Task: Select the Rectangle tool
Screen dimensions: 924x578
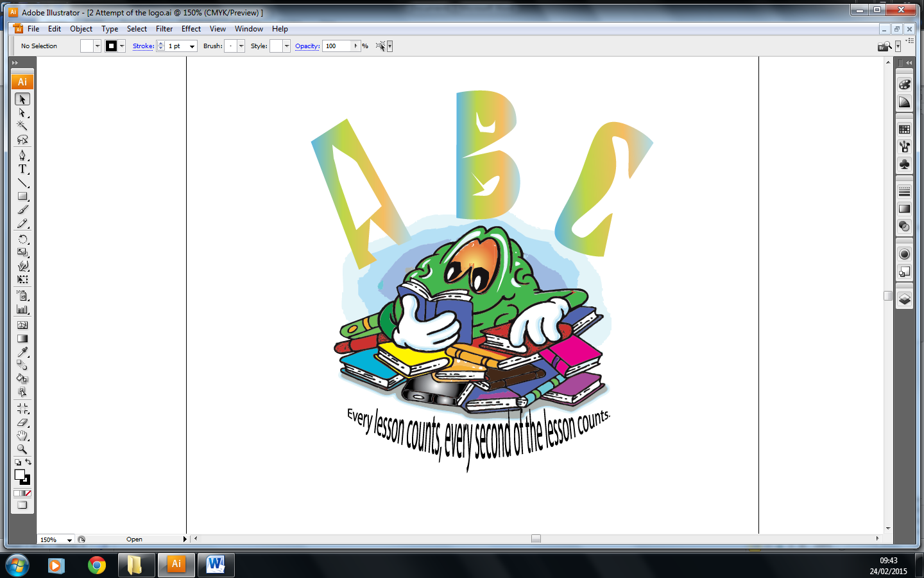Action: click(x=22, y=196)
